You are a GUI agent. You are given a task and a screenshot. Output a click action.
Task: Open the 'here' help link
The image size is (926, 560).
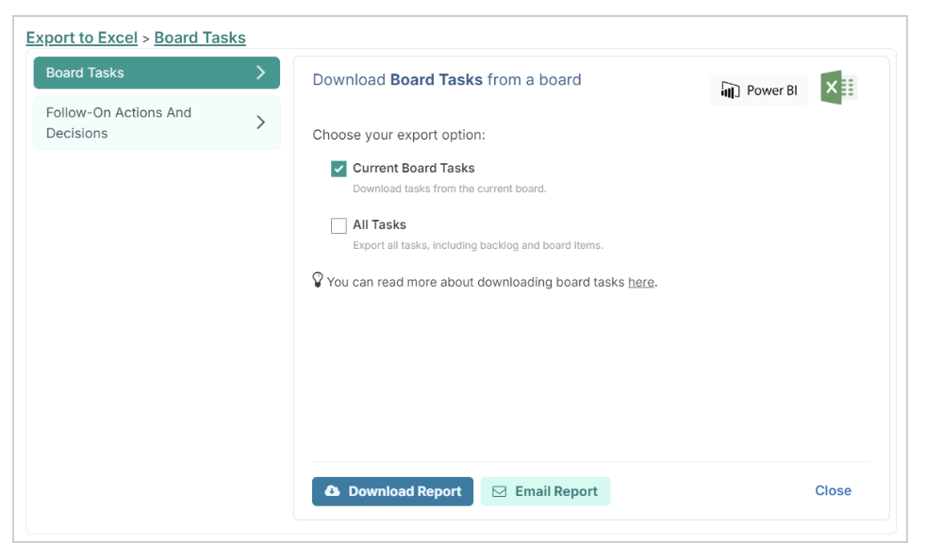[641, 283]
